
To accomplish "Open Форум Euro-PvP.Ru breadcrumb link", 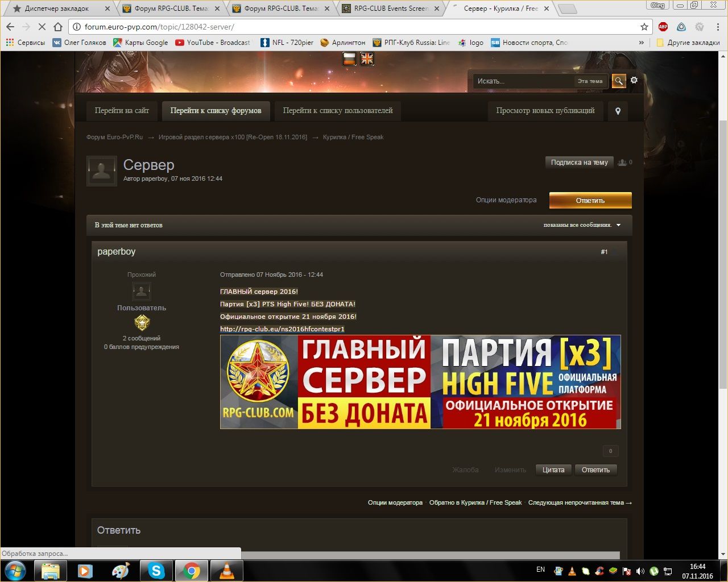I will [114, 137].
